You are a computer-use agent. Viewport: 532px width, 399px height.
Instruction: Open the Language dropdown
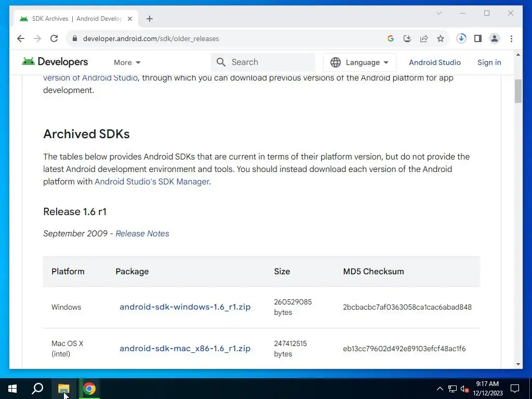point(360,62)
